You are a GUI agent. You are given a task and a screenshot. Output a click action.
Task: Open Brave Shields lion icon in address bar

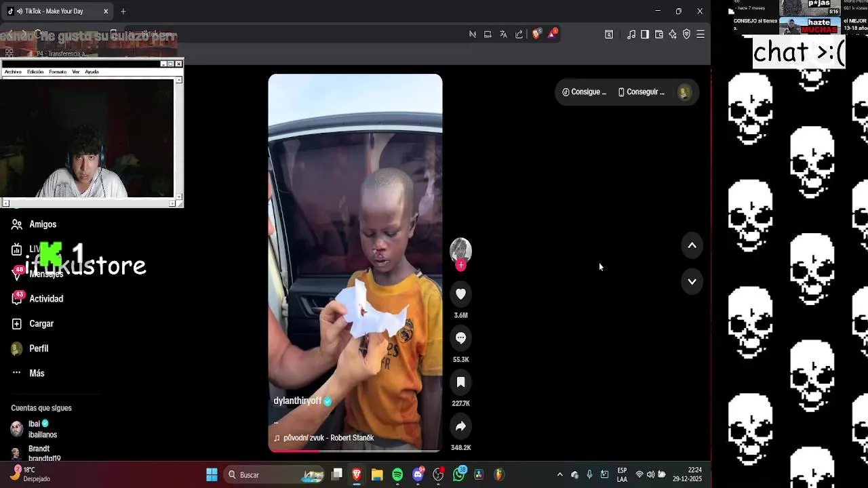coord(536,35)
